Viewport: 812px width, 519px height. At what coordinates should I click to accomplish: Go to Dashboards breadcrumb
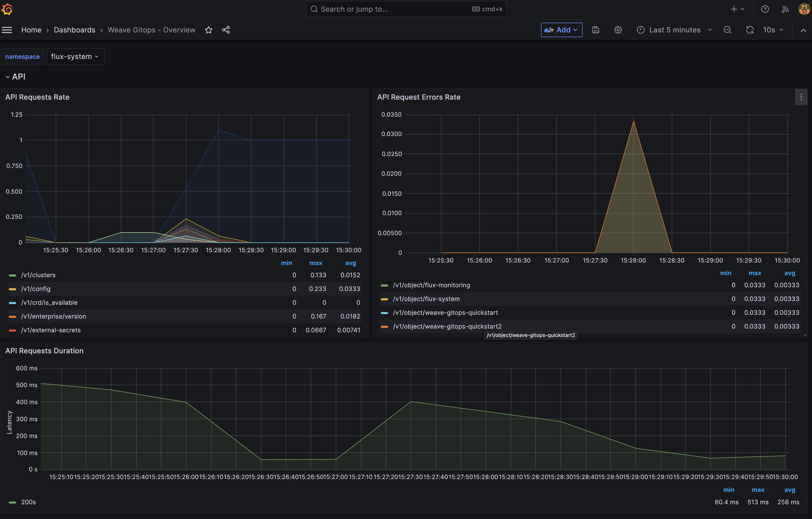[75, 30]
